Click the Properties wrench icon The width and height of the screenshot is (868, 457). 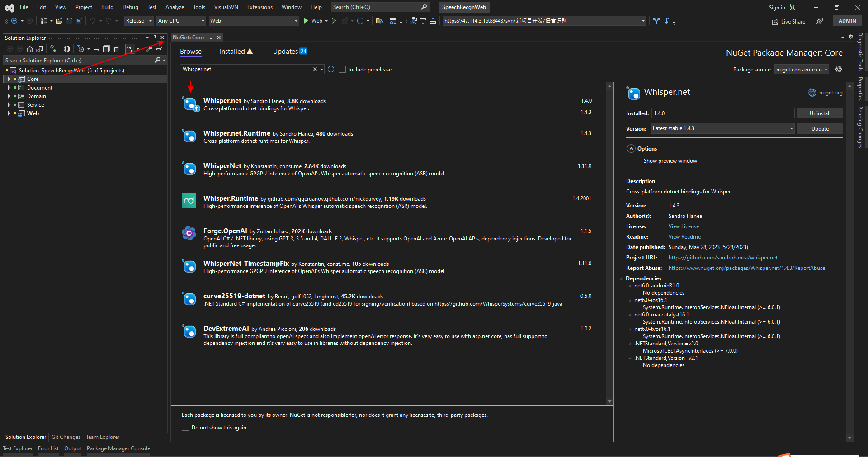pos(149,49)
